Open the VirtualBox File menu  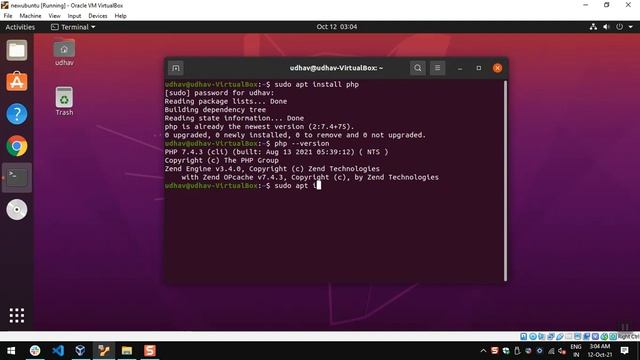pyautogui.click(x=8, y=16)
